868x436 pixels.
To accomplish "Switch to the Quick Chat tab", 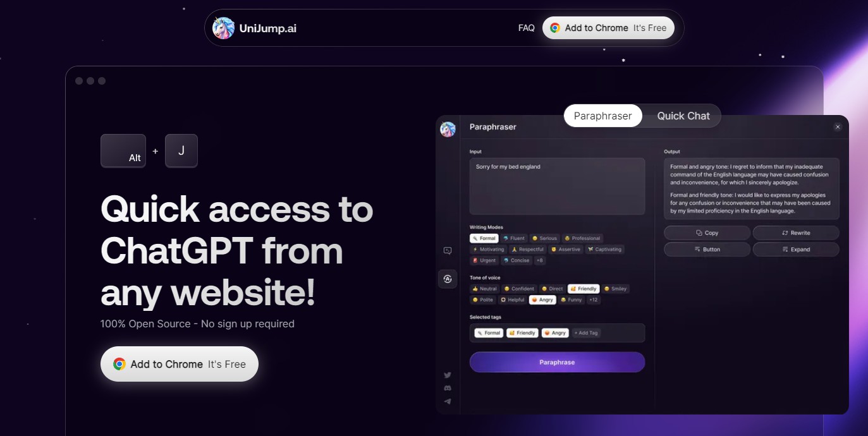I will click(683, 116).
